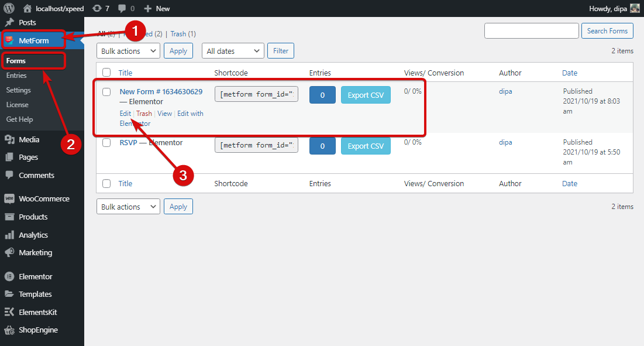The image size is (644, 346).
Task: Click the Comments icon in sidebar
Action: pyautogui.click(x=9, y=175)
